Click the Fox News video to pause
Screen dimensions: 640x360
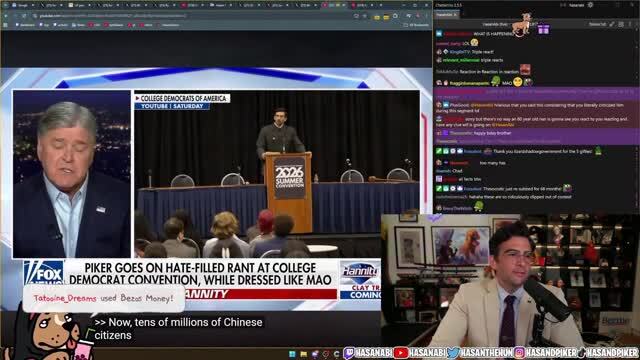point(216,189)
